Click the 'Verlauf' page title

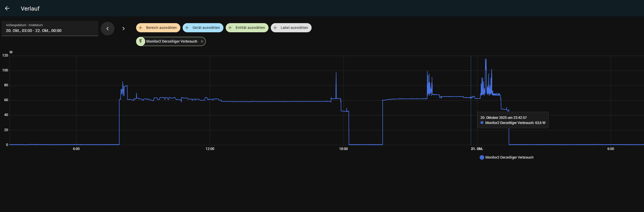point(30,9)
